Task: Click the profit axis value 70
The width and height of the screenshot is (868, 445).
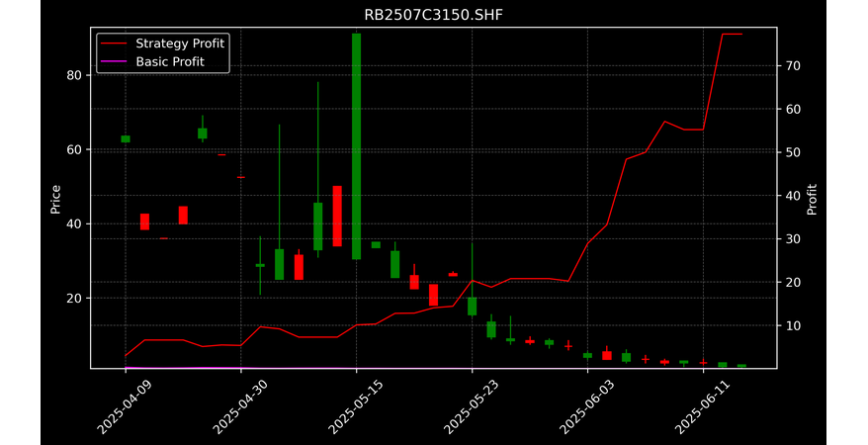Action: (792, 66)
